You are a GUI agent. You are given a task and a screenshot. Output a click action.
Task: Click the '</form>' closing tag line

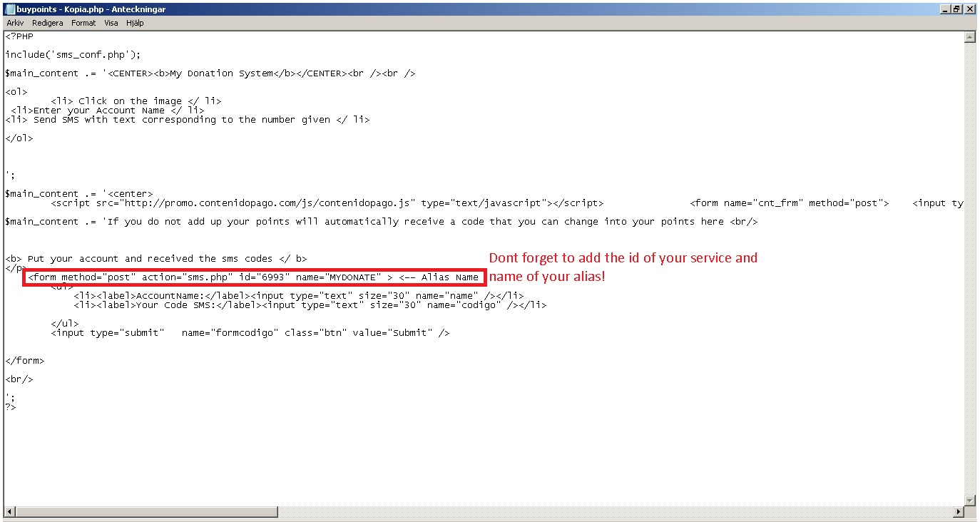coord(24,360)
